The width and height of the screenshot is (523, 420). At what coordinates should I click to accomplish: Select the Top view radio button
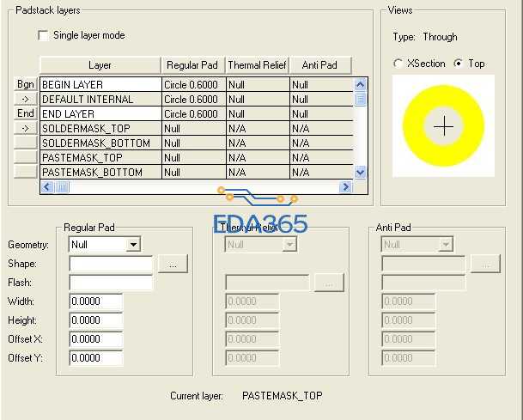[459, 64]
